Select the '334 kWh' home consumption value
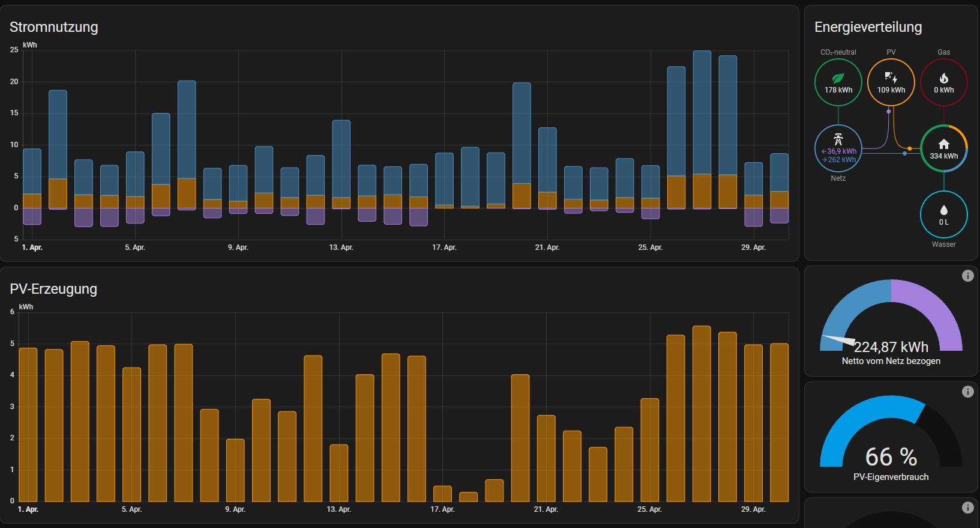The height and width of the screenshot is (528, 980). pyautogui.click(x=944, y=156)
